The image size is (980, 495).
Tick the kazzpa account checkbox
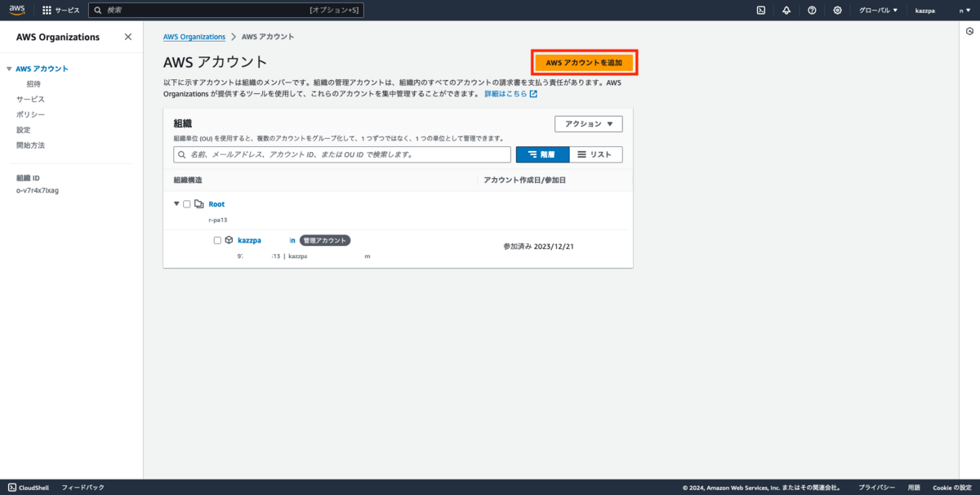coord(217,240)
